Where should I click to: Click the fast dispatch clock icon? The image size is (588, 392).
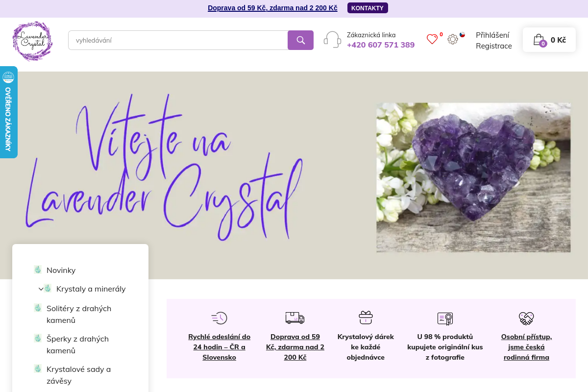click(x=219, y=318)
